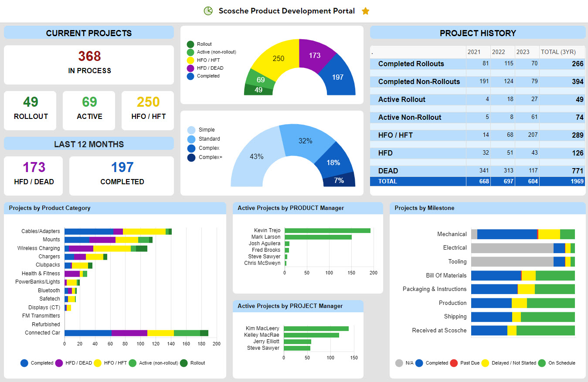Image resolution: width=588 pixels, height=382 pixels.
Task: Toggle the favorite star next to the title
Action: click(x=366, y=11)
